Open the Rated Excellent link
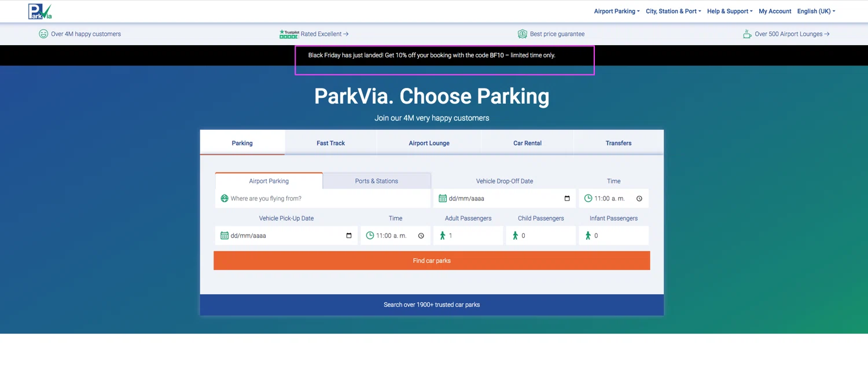The height and width of the screenshot is (377, 868). click(325, 34)
